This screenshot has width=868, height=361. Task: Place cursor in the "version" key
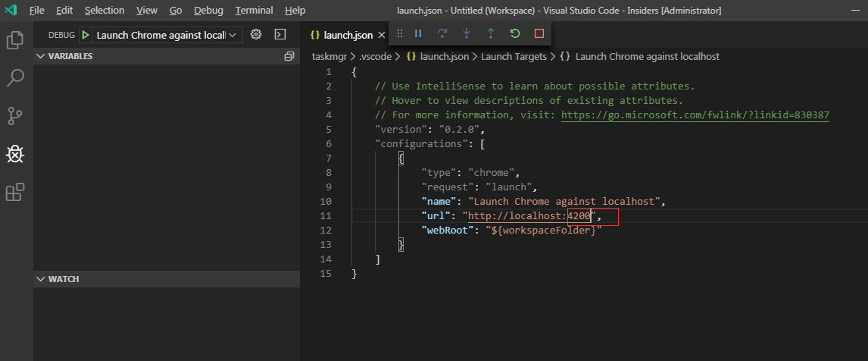pyautogui.click(x=401, y=129)
